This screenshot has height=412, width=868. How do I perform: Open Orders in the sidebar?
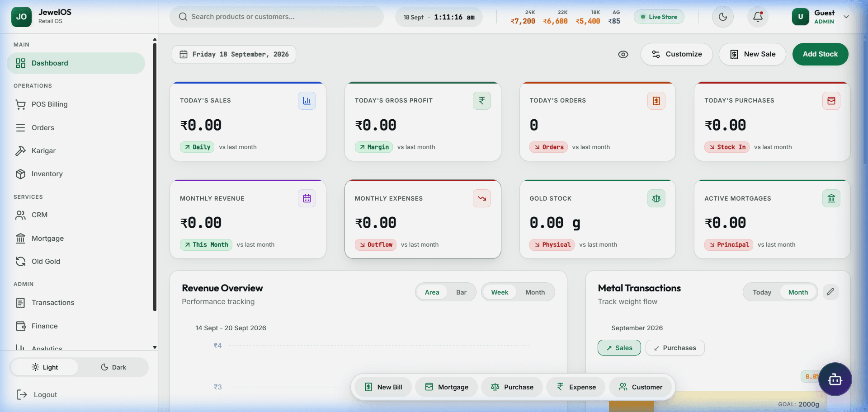76,128
